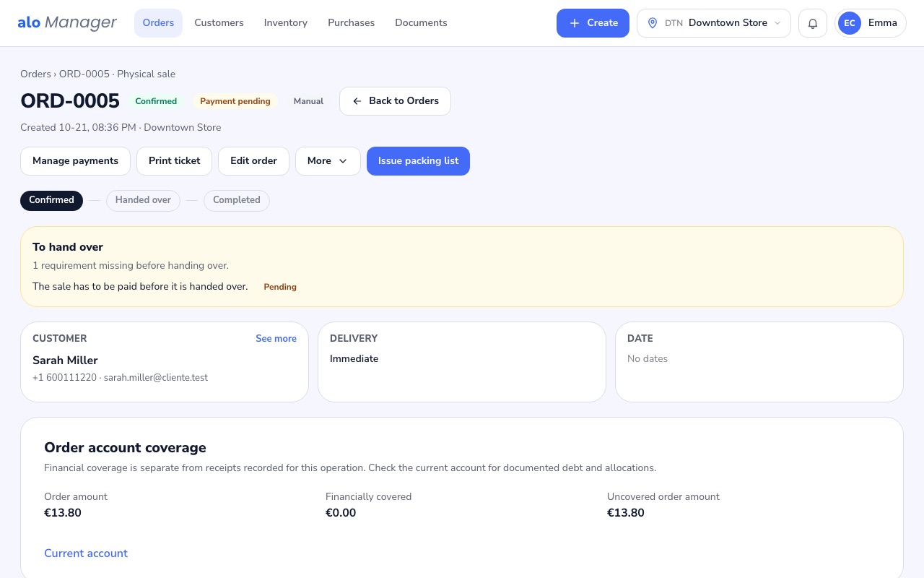
Task: Click the No dates text
Action: tap(648, 359)
